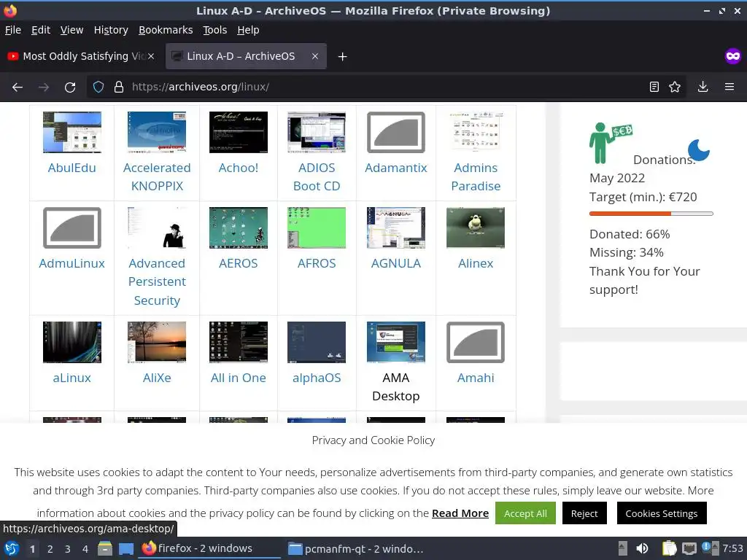
Task: Click the AGNULA screenshot thumbnail
Action: 396,227
